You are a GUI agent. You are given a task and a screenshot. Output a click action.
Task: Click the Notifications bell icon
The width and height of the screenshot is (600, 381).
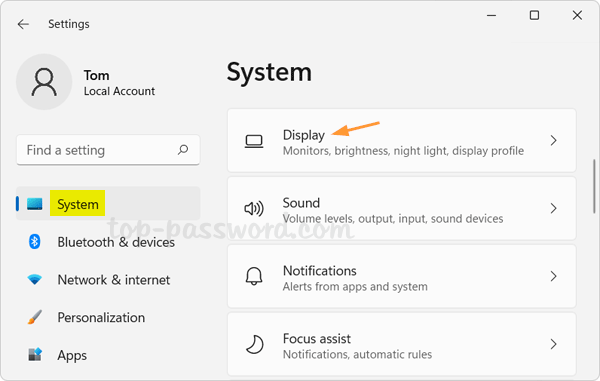click(x=254, y=276)
